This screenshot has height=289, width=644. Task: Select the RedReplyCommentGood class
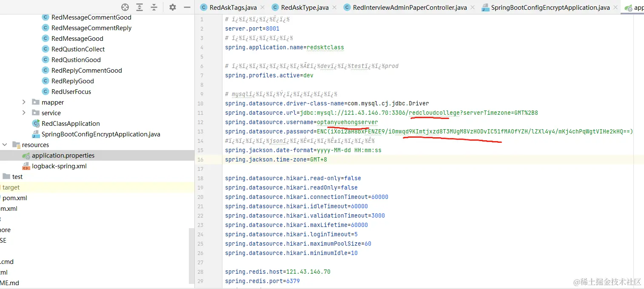(x=87, y=71)
